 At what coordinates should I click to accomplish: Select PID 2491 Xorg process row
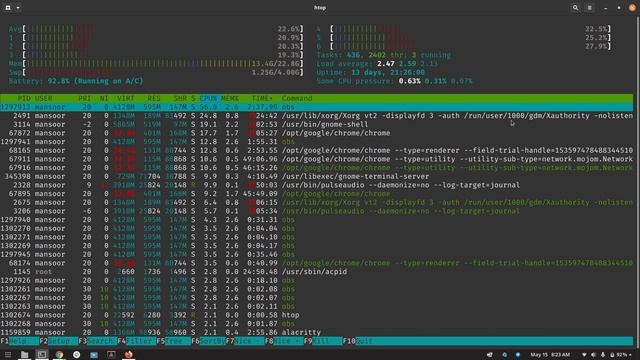[316, 116]
